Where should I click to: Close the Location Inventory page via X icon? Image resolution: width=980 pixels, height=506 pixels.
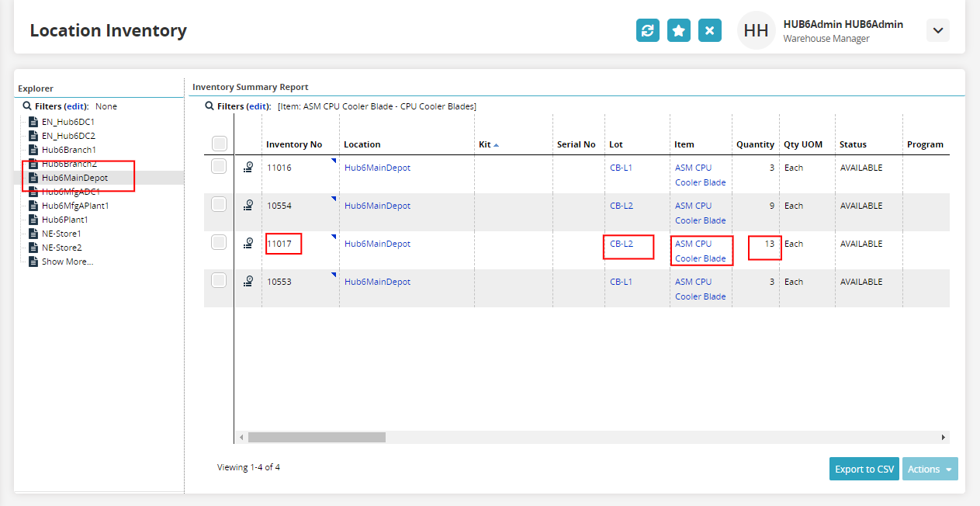tap(710, 31)
